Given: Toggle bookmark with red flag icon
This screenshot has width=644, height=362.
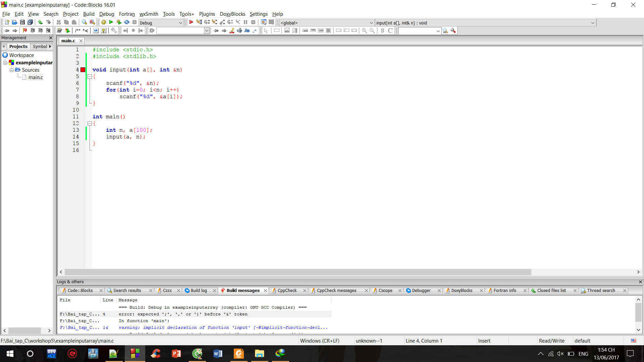Looking at the screenshot, I should (x=25, y=31).
